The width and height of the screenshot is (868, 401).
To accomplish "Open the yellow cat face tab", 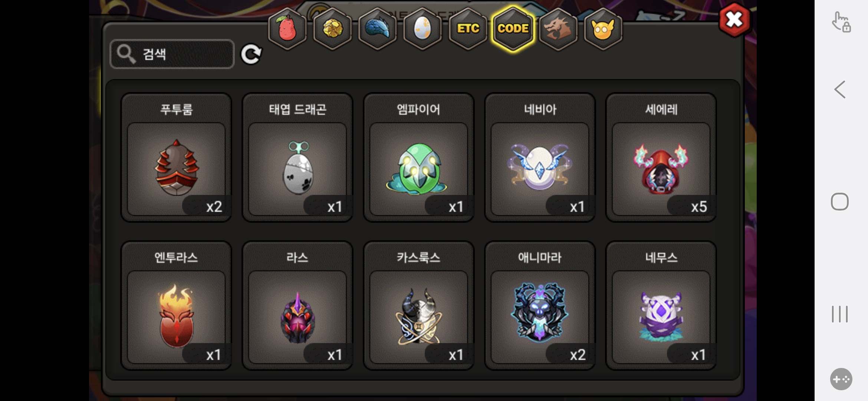I will coord(603,29).
